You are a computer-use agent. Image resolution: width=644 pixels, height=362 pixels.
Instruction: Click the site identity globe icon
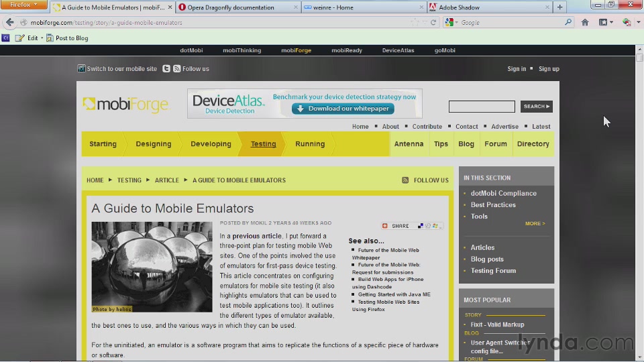pyautogui.click(x=24, y=23)
